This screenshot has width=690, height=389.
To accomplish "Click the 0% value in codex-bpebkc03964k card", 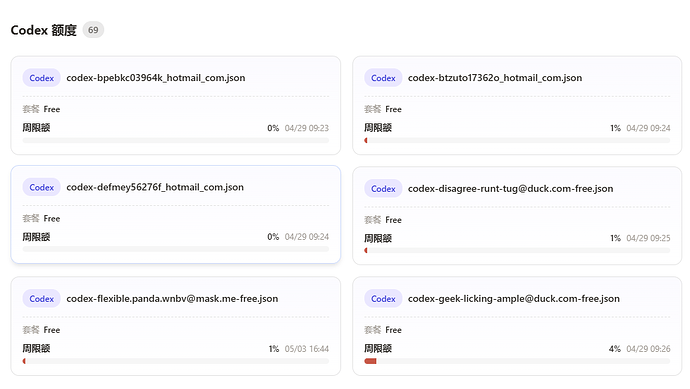I will coord(273,128).
